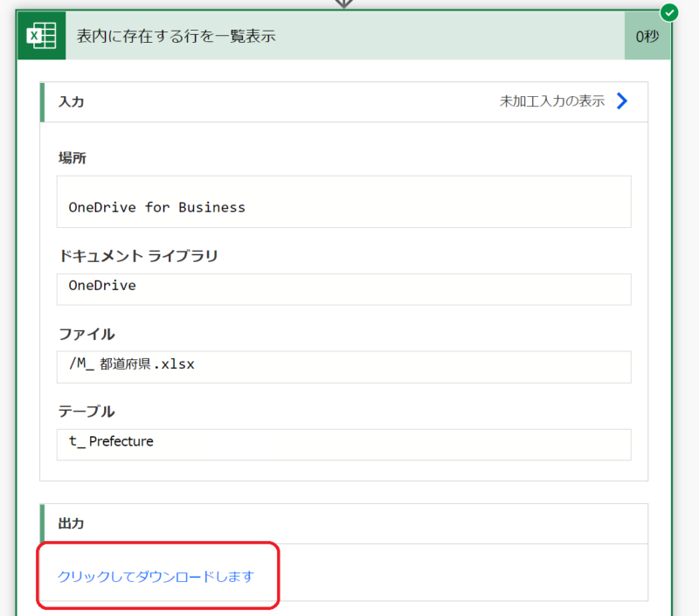The image size is (699, 616).
Task: Click the 場所 field label
Action: tap(72, 158)
